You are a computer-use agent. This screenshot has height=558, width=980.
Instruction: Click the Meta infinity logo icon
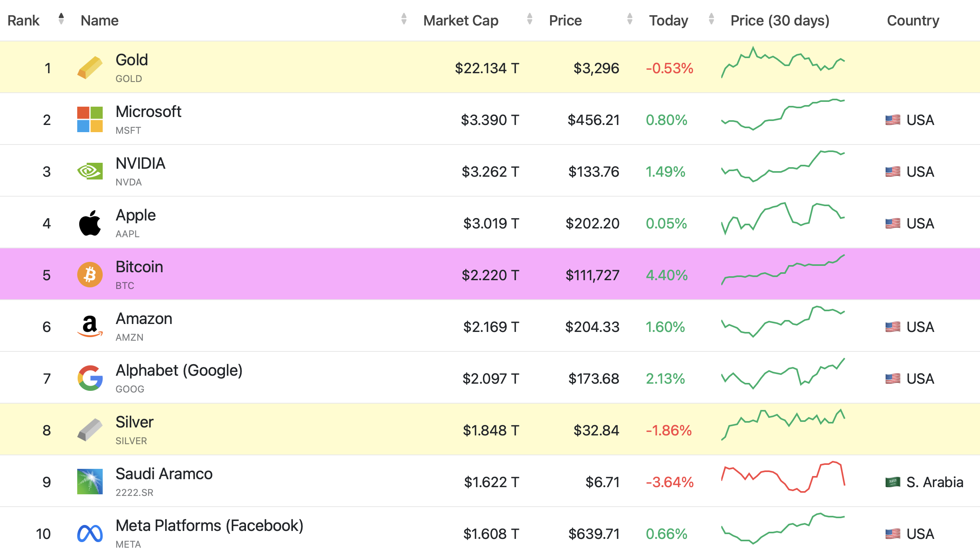(90, 533)
